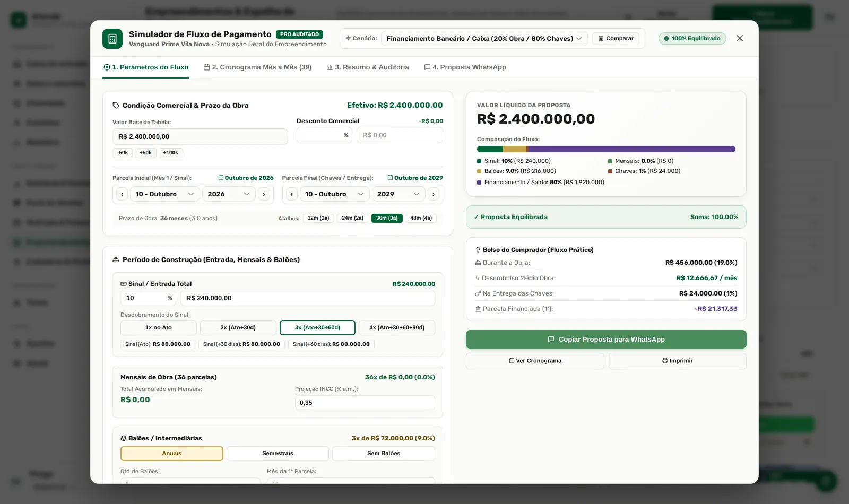Go to next month for Parcela Final

coord(434,194)
